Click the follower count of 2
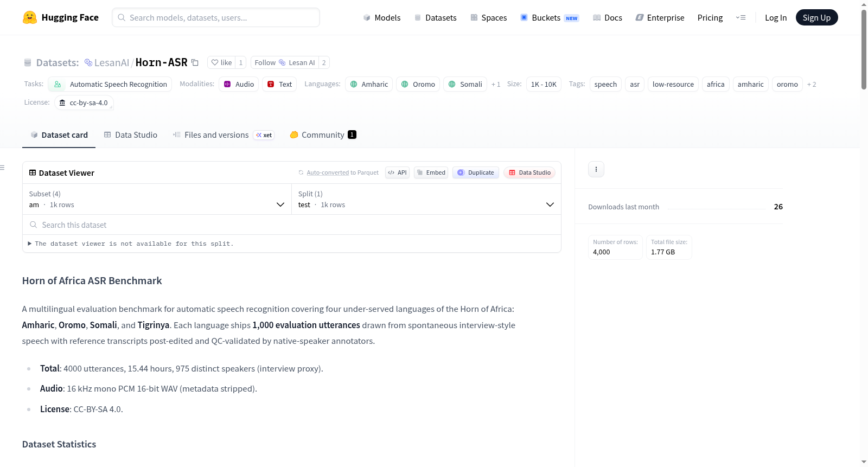 [x=324, y=62]
